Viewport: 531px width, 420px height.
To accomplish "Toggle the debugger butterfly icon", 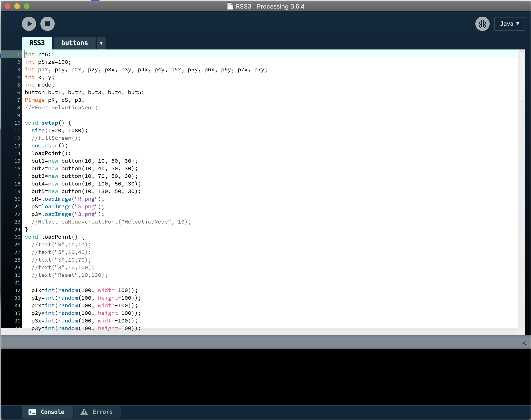I will (482, 24).
